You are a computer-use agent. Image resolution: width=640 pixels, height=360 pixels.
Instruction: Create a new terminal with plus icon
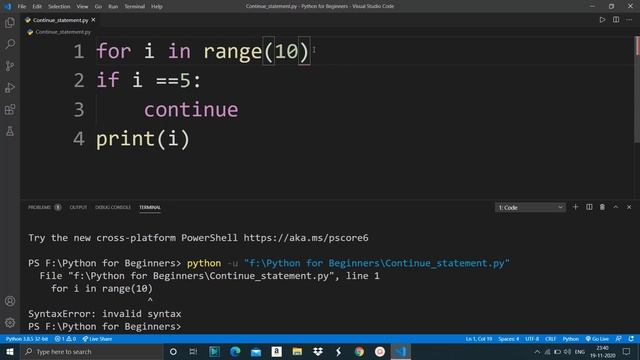click(576, 207)
